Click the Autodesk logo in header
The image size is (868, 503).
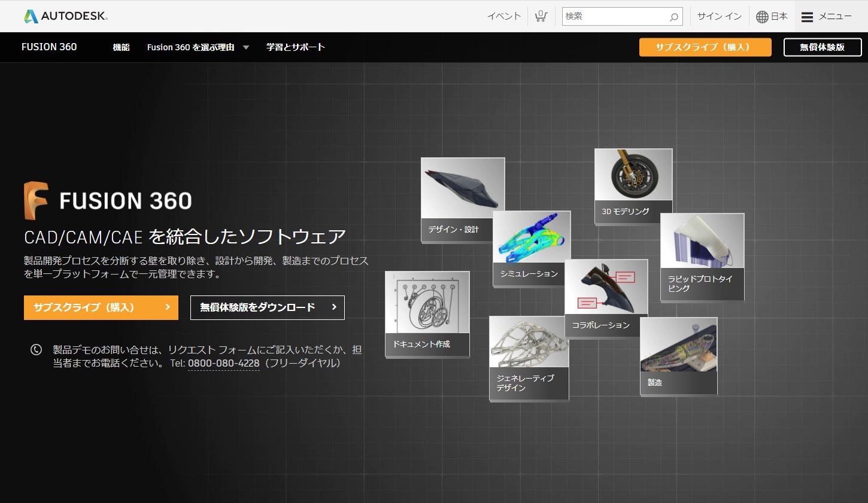(66, 16)
